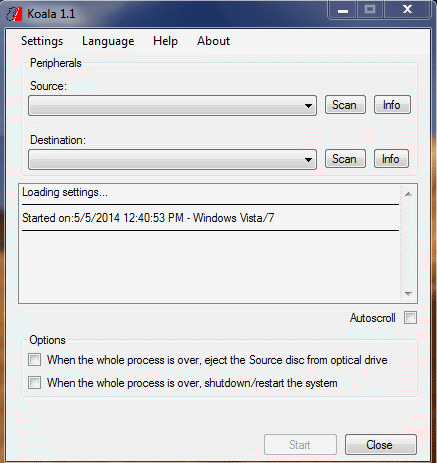This screenshot has width=437, height=463.
Task: Click the log scrollbar up arrow
Action: (x=408, y=194)
